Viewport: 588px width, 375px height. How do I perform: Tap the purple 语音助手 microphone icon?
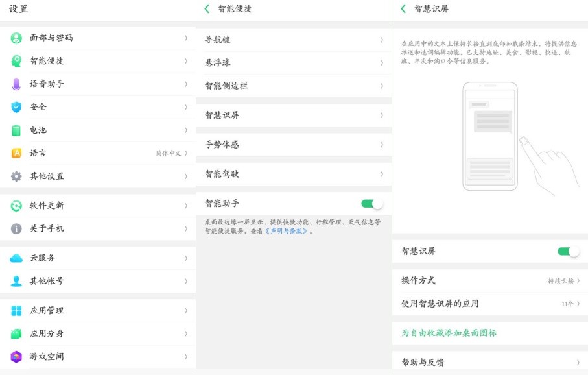tap(16, 84)
